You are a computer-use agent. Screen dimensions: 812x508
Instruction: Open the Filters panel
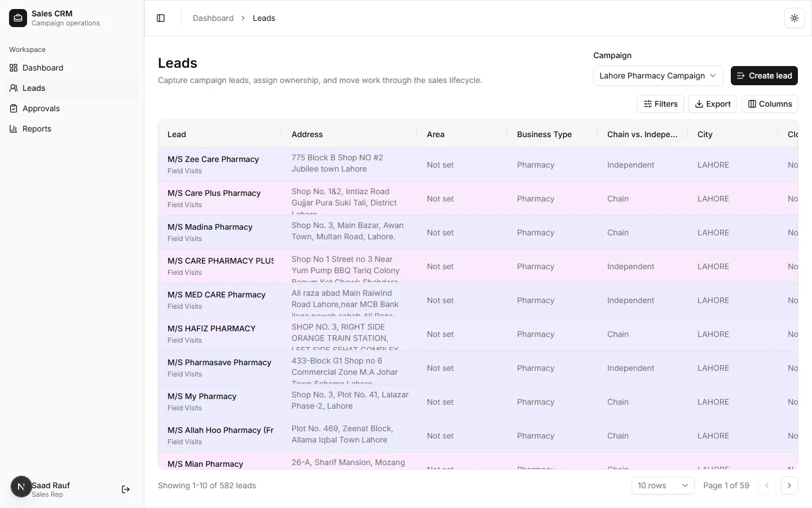pyautogui.click(x=661, y=104)
